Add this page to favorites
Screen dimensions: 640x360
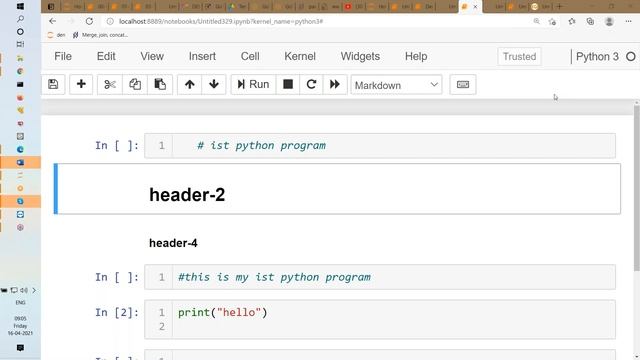click(553, 21)
